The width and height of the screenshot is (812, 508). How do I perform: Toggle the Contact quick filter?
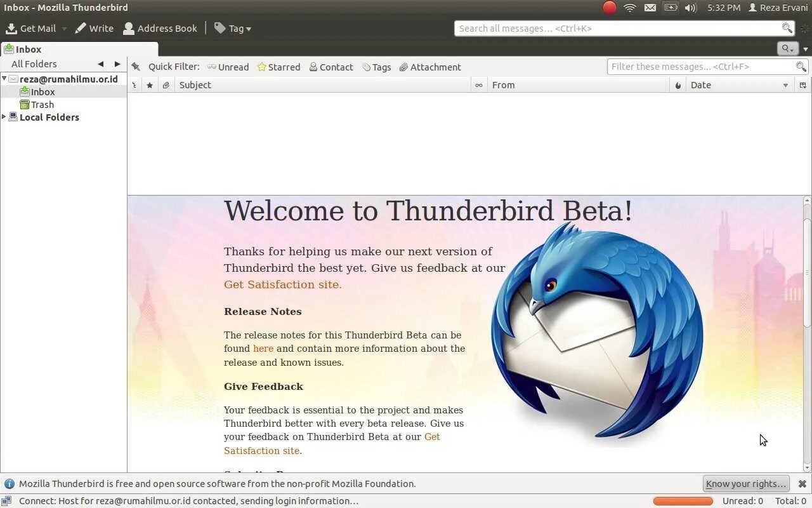pyautogui.click(x=331, y=67)
